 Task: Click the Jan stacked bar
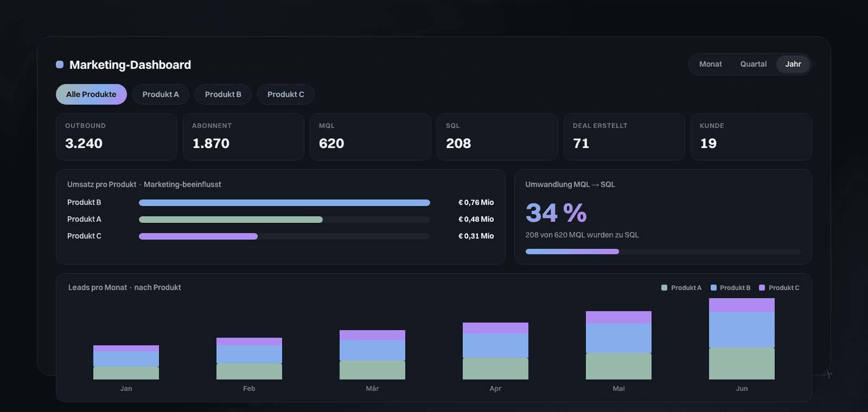click(126, 362)
